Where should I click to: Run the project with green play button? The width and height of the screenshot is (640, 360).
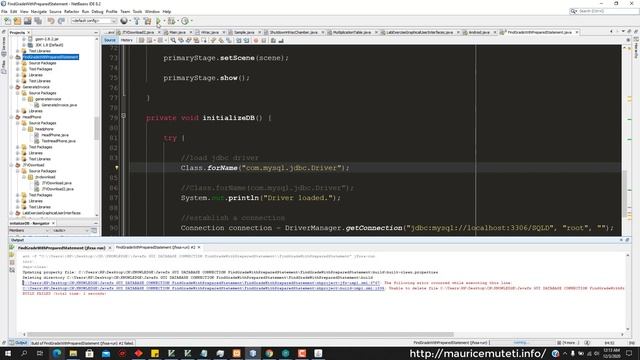(x=158, y=21)
